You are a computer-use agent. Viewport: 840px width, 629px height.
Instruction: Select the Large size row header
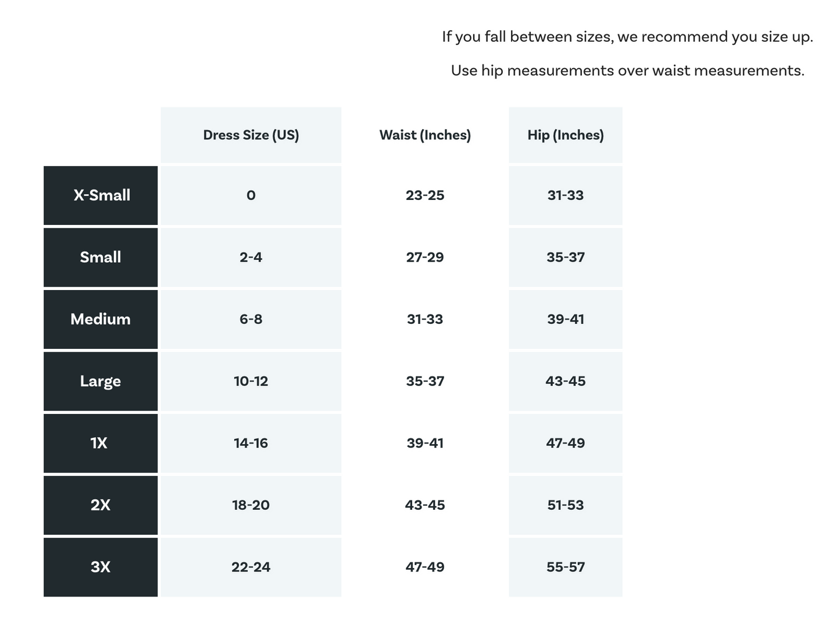point(101,381)
